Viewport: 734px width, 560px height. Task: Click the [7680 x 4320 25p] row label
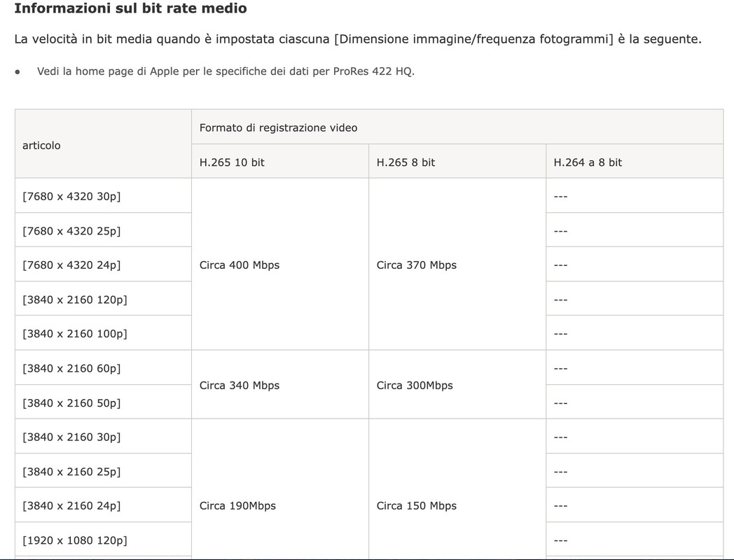coord(71,231)
